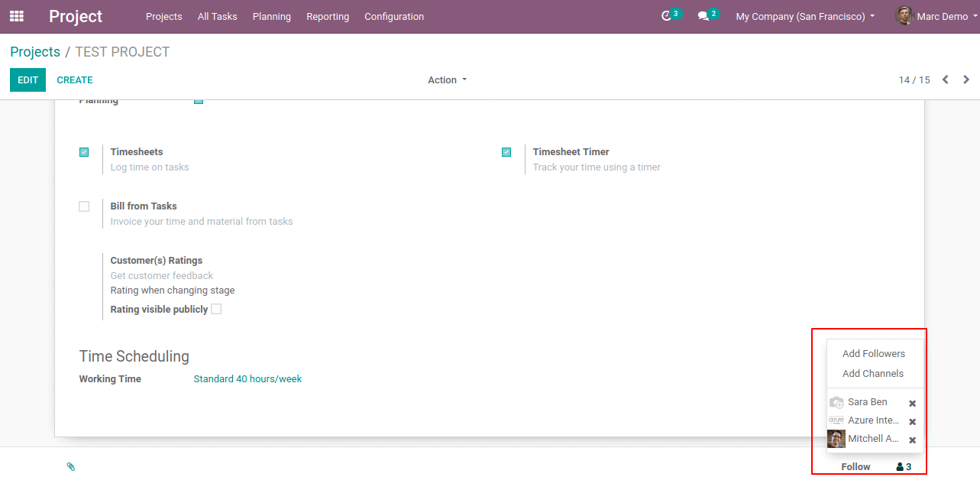Viewport: 980px width, 487px height.
Task: Click the Rating when changing stage text
Action: tap(173, 291)
